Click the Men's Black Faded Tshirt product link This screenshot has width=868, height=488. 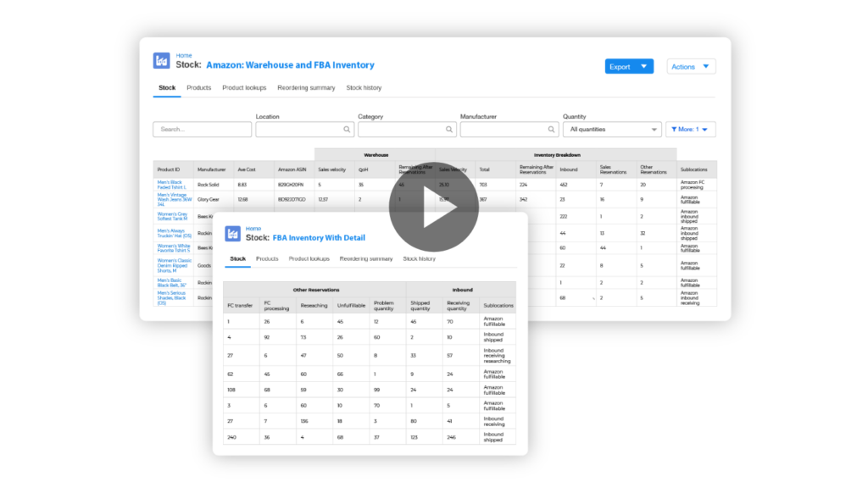coord(170,184)
